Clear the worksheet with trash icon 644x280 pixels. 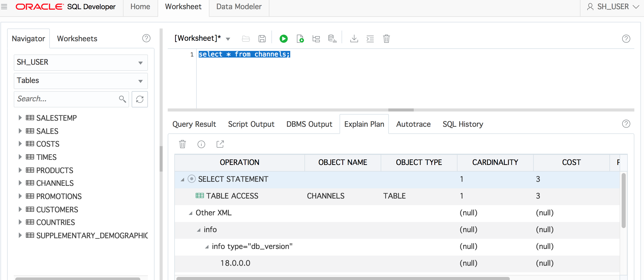point(386,39)
